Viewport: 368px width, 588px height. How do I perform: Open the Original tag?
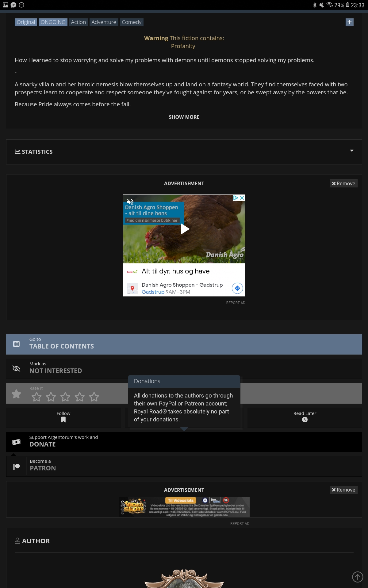click(26, 22)
